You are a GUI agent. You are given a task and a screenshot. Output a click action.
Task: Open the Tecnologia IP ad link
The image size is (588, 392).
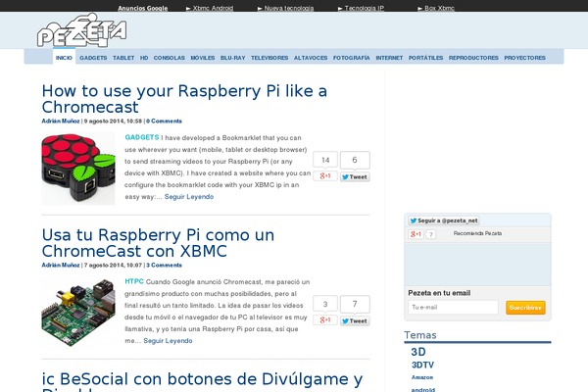(361, 8)
